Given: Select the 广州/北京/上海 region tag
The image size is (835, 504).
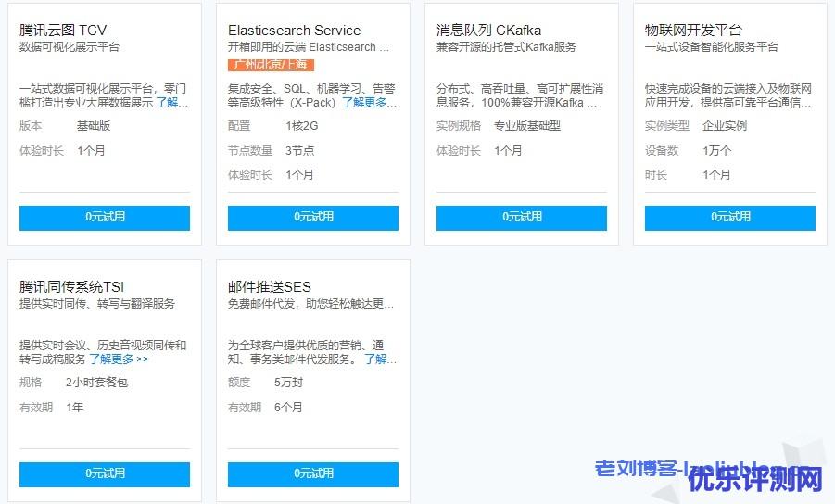Looking at the screenshot, I should coord(272,65).
